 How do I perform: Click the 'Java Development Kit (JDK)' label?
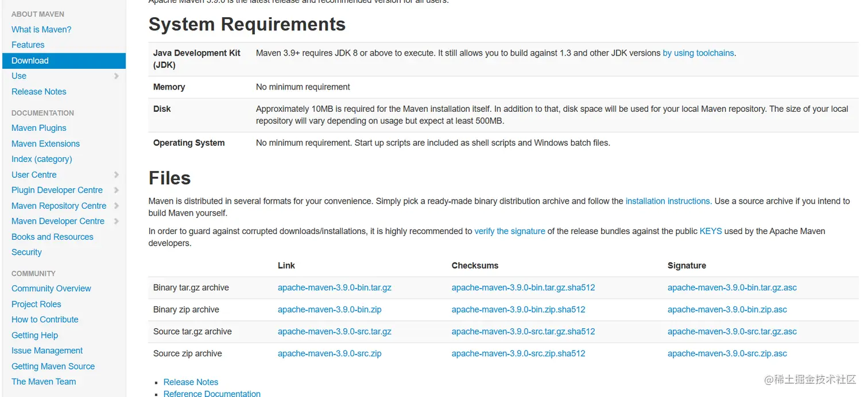197,59
